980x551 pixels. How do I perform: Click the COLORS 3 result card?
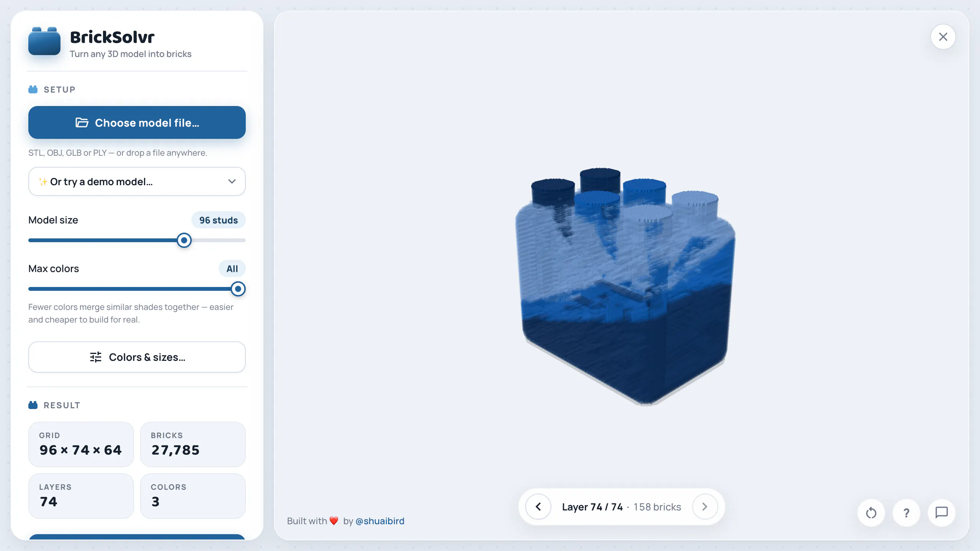[193, 496]
